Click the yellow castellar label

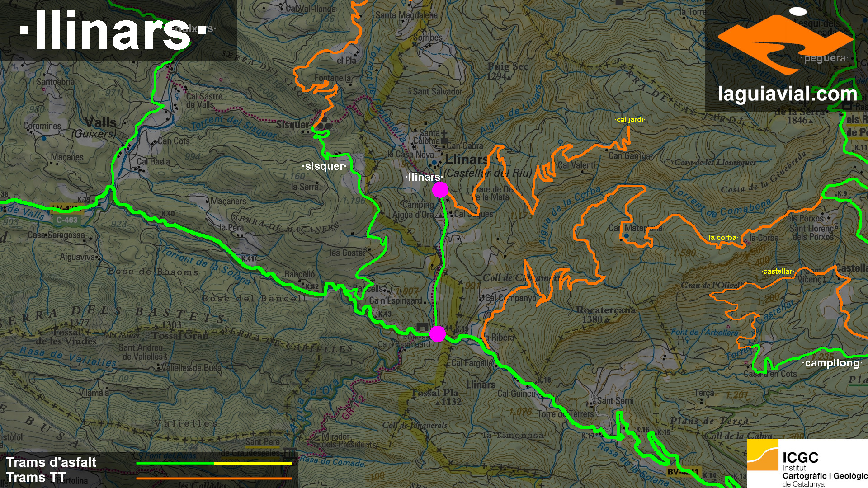pos(778,272)
